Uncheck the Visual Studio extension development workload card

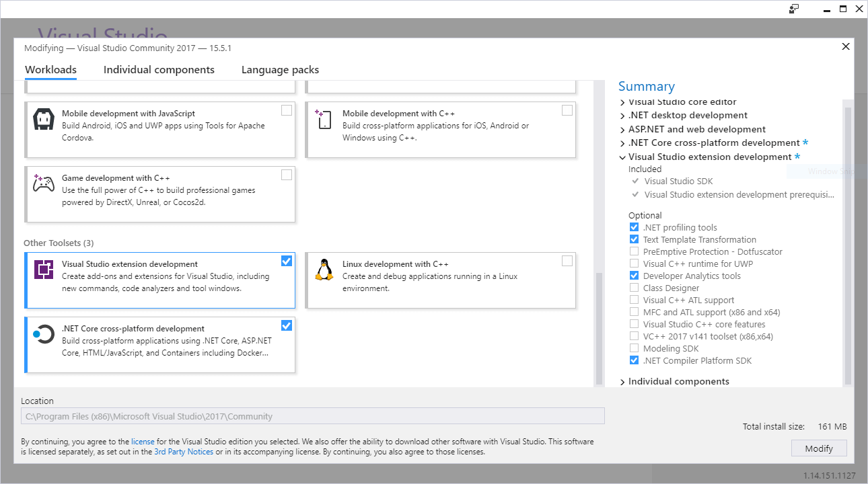click(287, 261)
